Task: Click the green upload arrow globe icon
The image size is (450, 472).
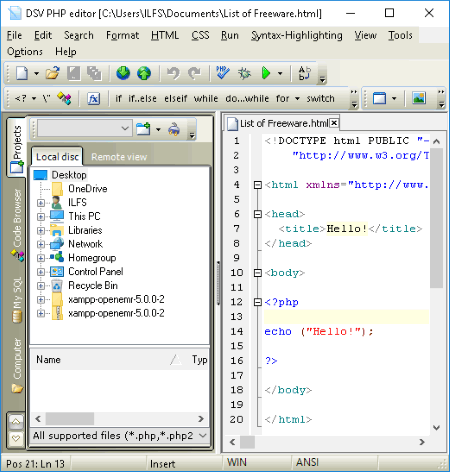Action: pos(144,73)
